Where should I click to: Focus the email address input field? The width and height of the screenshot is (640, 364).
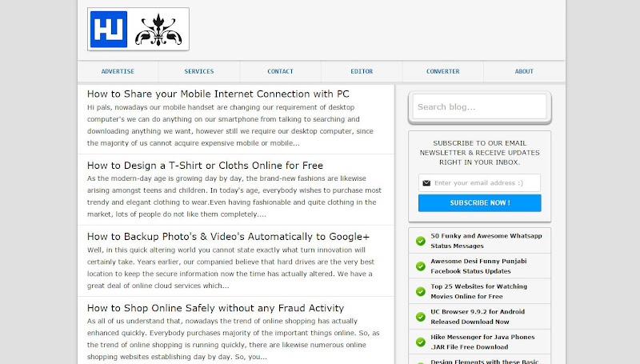point(479,183)
